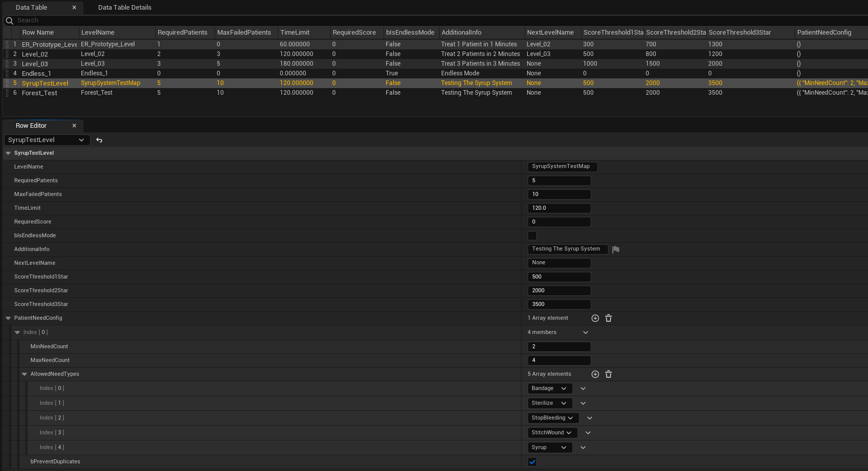Edit the TimeLimit value 120.0

coord(559,208)
